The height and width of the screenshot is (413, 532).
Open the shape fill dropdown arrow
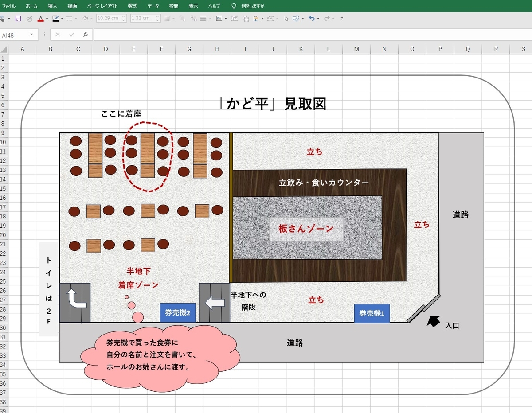(x=92, y=19)
